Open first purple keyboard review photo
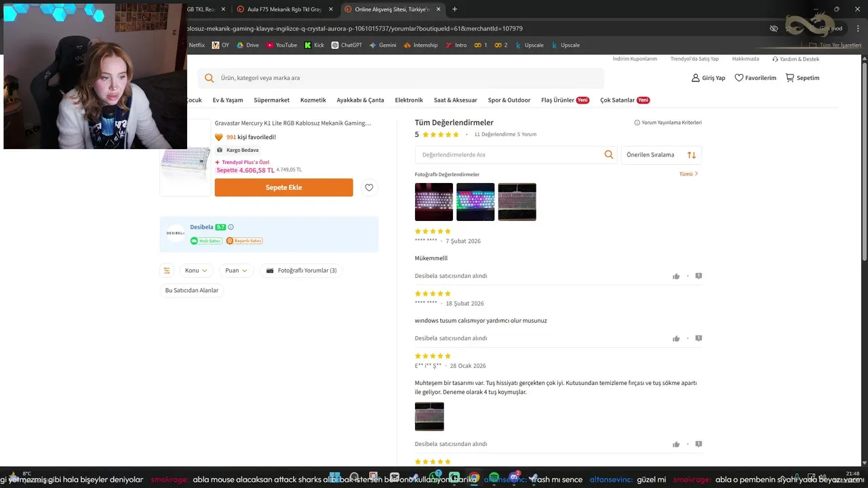This screenshot has height=488, width=868. point(434,202)
